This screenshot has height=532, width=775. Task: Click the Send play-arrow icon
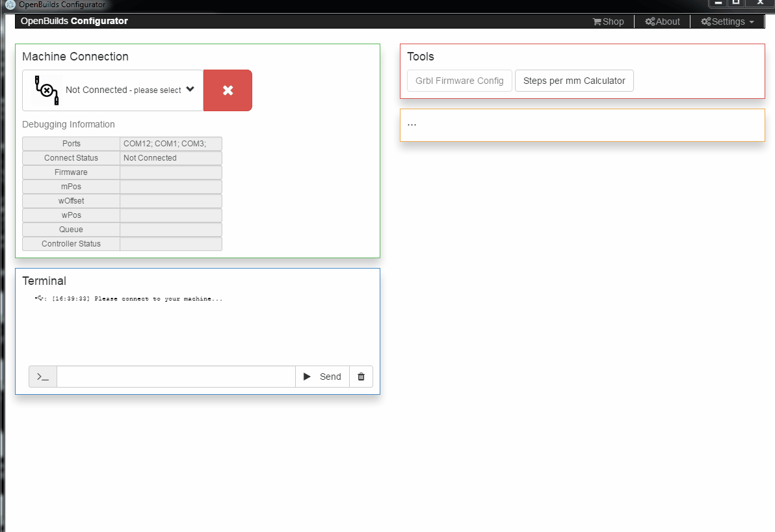click(306, 376)
